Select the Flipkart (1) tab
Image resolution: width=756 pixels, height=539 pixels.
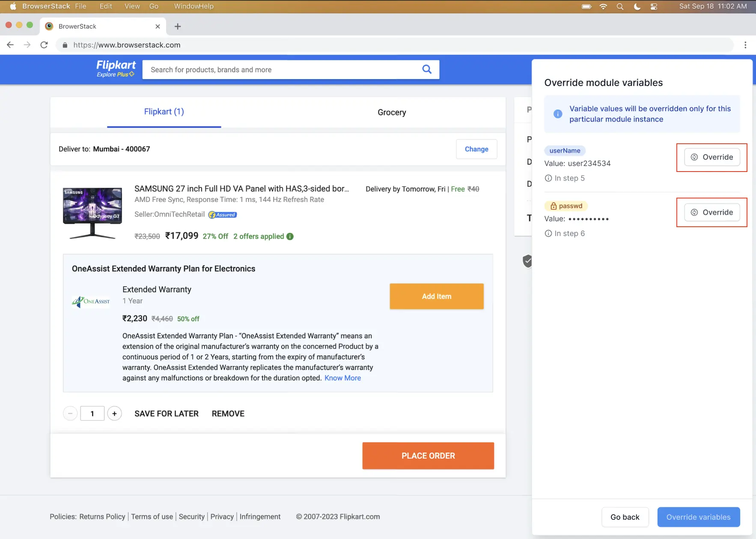(x=164, y=112)
